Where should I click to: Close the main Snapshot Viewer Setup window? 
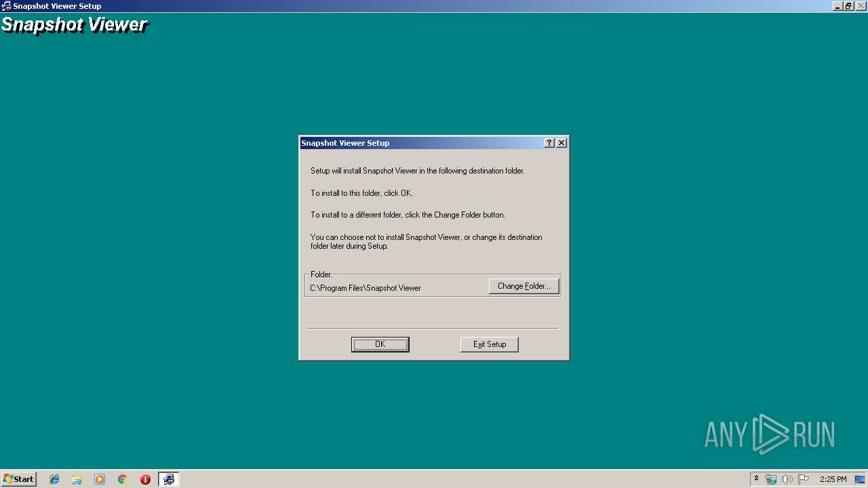(861, 6)
